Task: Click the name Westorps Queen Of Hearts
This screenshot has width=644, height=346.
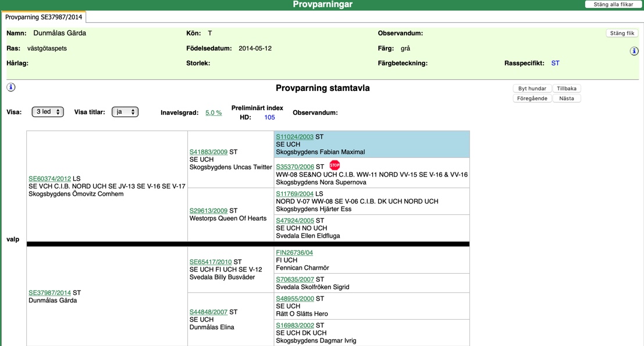Action: point(228,218)
